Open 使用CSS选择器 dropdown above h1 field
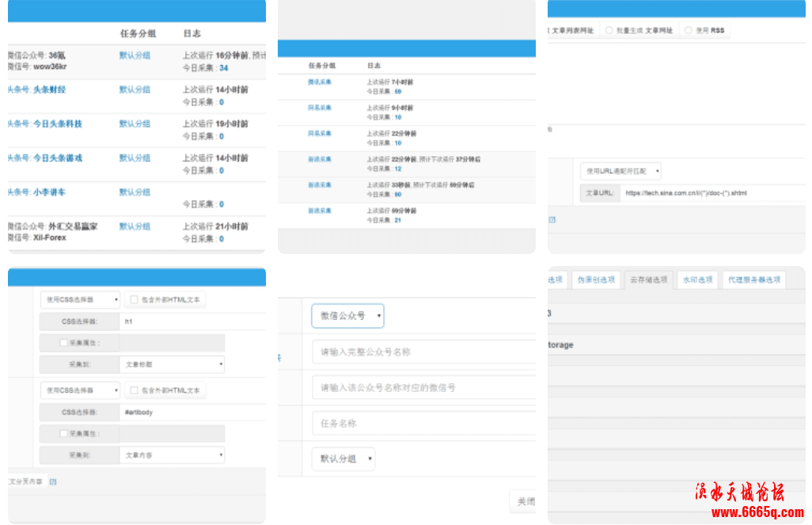Viewport: 812px width, 525px height. (x=80, y=299)
